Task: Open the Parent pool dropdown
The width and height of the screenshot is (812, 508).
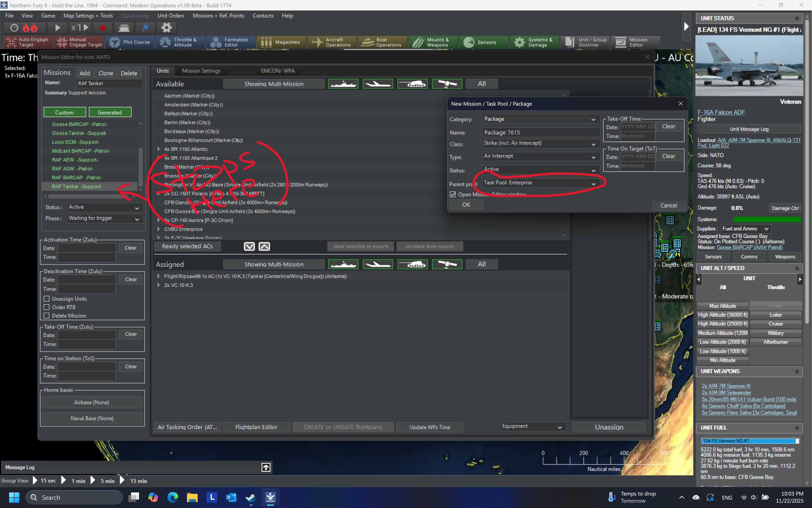Action: tap(540, 183)
